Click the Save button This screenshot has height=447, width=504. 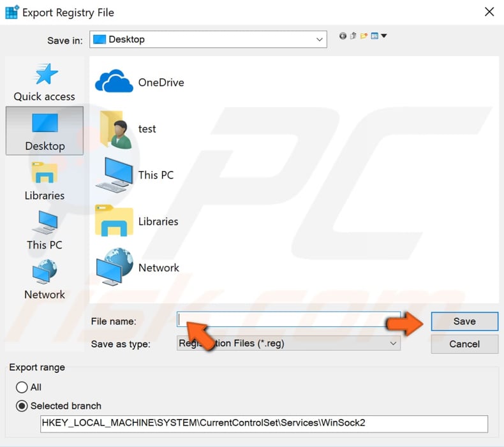click(464, 321)
